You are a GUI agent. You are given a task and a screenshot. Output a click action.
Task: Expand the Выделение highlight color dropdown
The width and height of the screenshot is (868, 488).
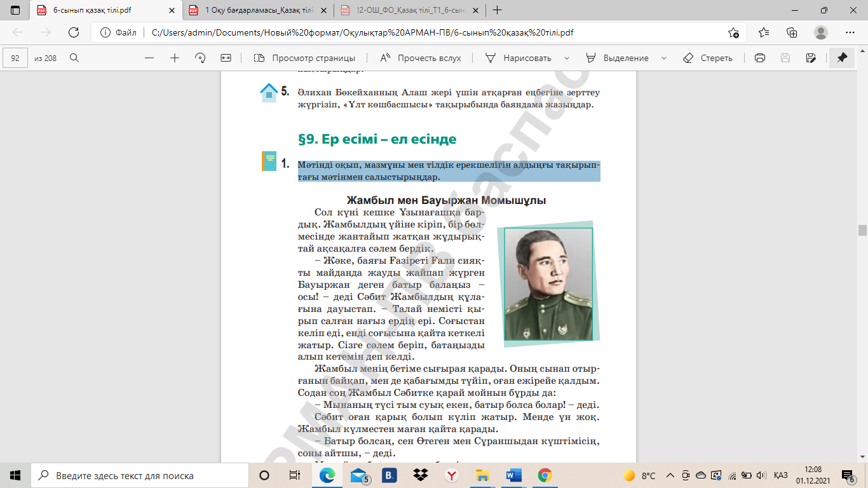point(664,58)
